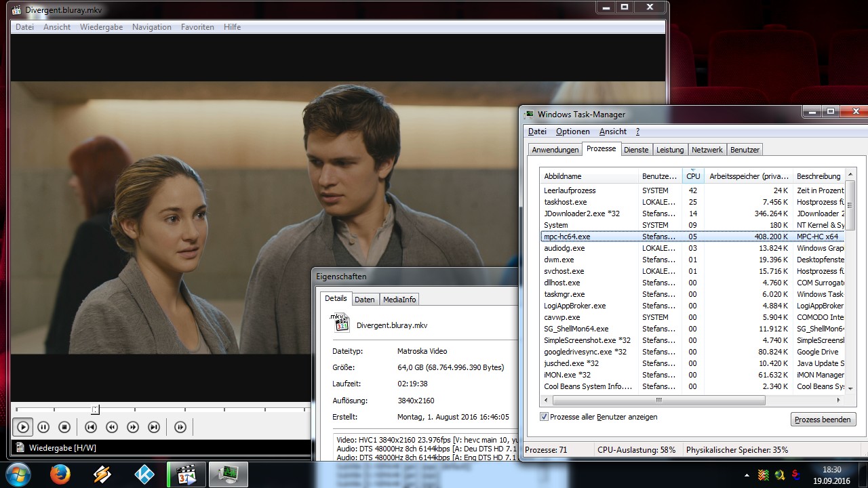Image resolution: width=868 pixels, height=488 pixels.
Task: Sort by Beschreibung column header
Action: click(x=818, y=176)
